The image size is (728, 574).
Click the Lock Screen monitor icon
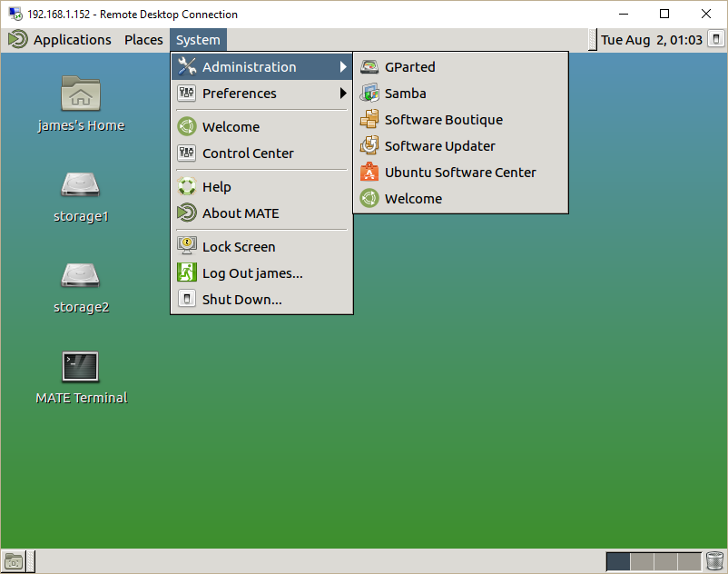tap(187, 246)
